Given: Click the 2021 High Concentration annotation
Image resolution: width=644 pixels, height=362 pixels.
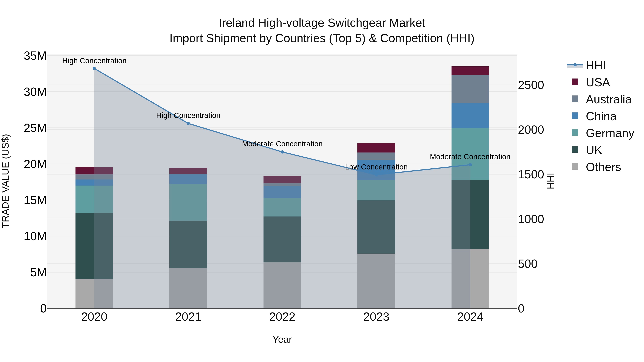Looking at the screenshot, I should point(188,115).
